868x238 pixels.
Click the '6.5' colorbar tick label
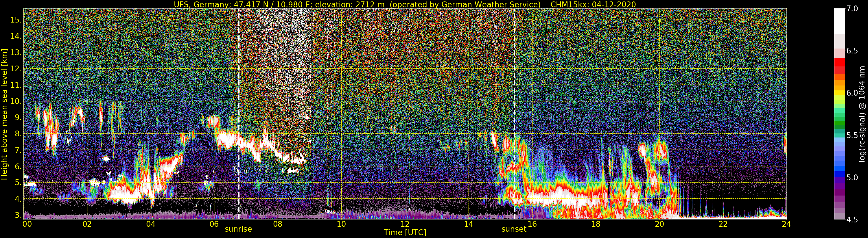[x=852, y=51]
